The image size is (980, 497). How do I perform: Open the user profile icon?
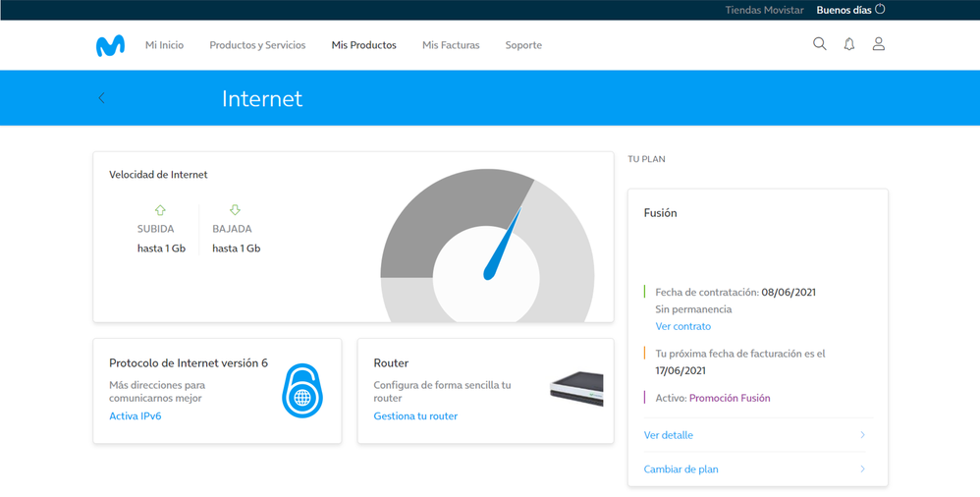click(x=879, y=44)
